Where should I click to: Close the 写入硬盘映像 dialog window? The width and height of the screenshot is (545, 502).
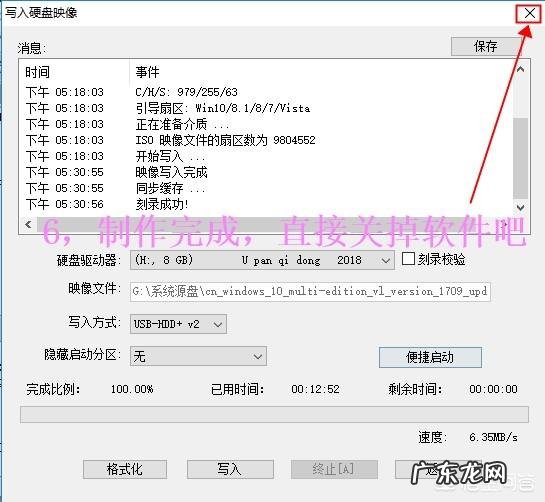529,14
